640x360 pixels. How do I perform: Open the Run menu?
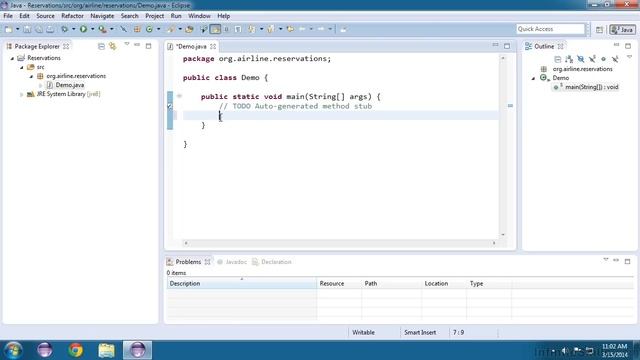(x=176, y=16)
